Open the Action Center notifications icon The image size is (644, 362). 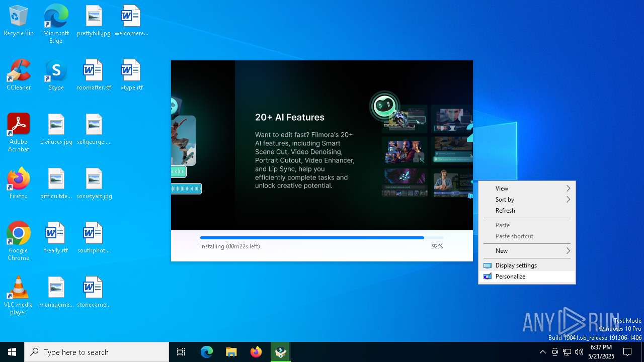[x=627, y=352]
